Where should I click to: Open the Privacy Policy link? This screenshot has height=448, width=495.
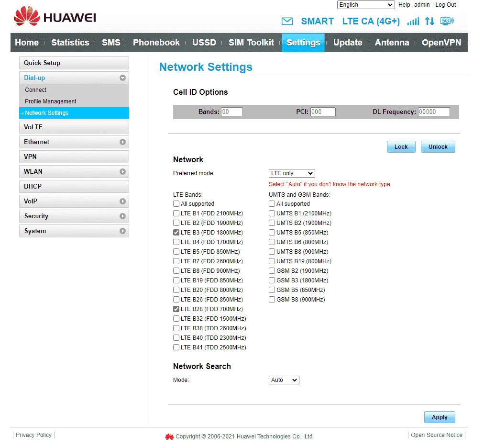(x=33, y=435)
